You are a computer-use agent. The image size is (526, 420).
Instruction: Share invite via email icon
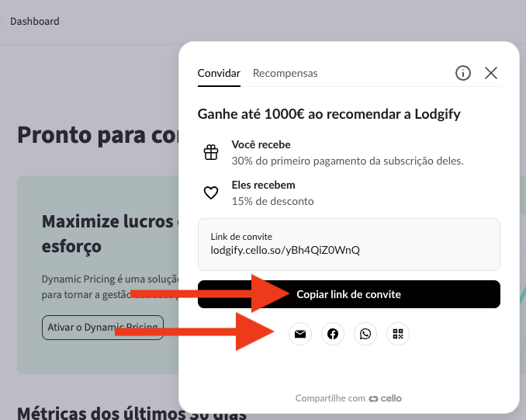coord(300,334)
